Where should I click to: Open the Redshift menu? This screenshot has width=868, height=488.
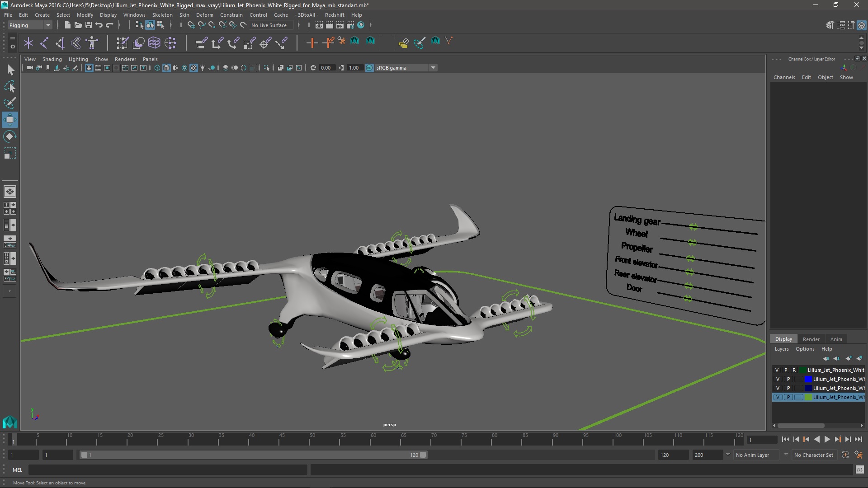pos(335,15)
